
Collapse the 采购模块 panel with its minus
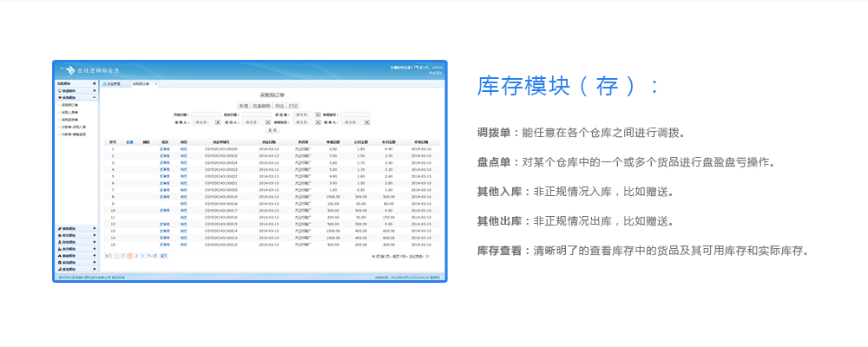[95, 97]
